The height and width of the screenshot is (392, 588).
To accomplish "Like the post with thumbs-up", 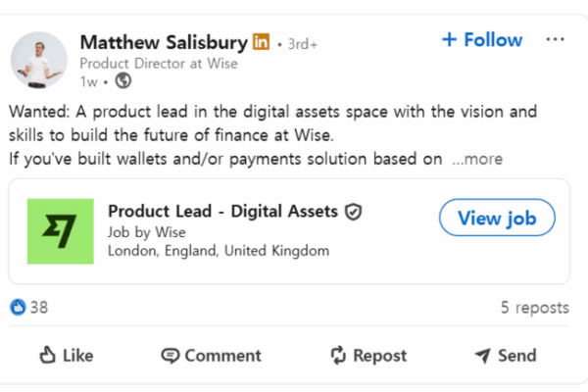I will click(x=66, y=355).
